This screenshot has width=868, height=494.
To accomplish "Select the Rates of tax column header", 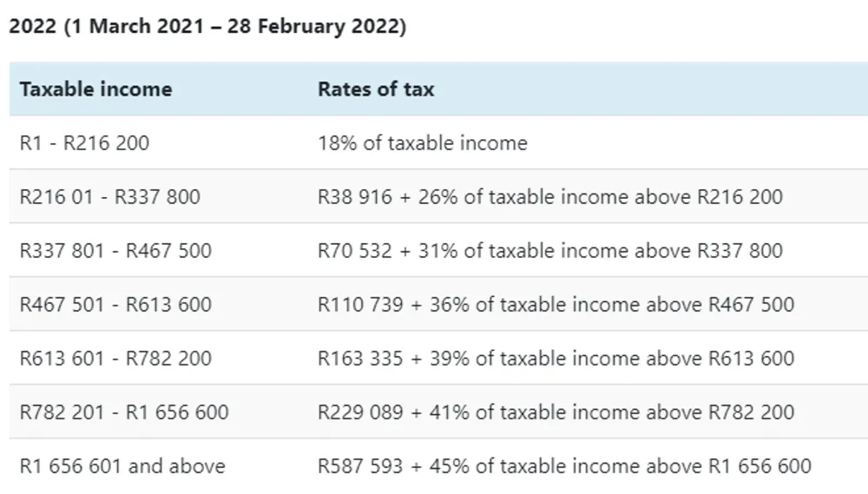I will (376, 89).
